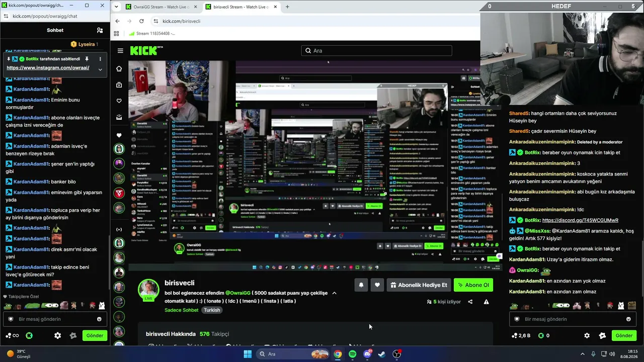The width and height of the screenshot is (644, 362).
Task: Open the Chrome tab search dropdown
Action: point(117,7)
